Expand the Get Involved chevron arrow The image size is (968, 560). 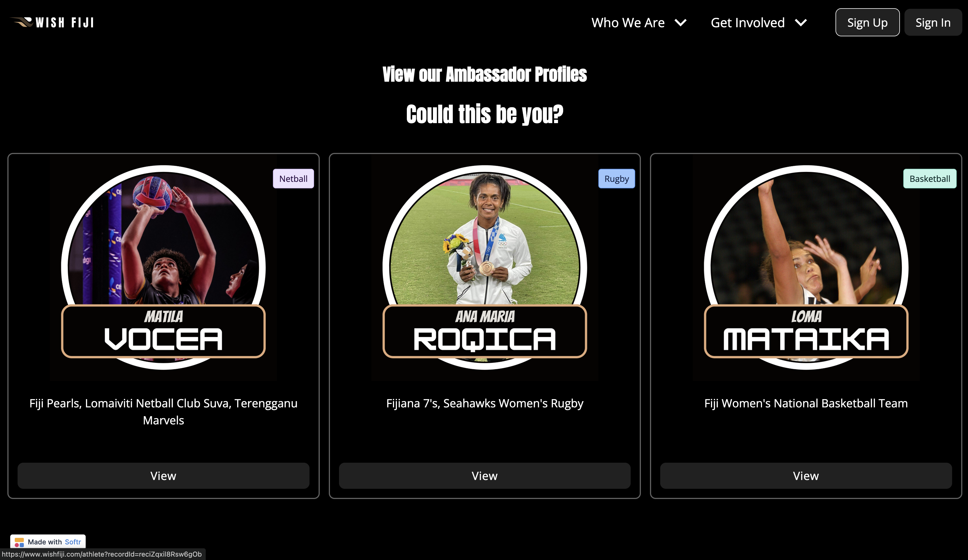[801, 23]
